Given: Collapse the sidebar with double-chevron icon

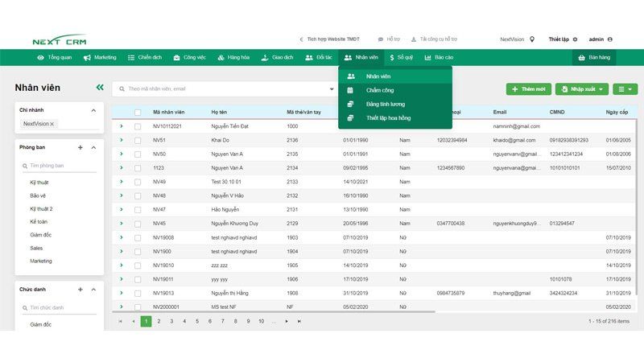Looking at the screenshot, I should click(x=100, y=88).
